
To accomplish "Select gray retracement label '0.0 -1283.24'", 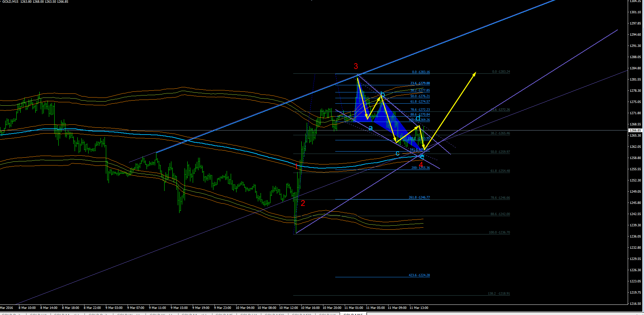I will tap(501, 72).
